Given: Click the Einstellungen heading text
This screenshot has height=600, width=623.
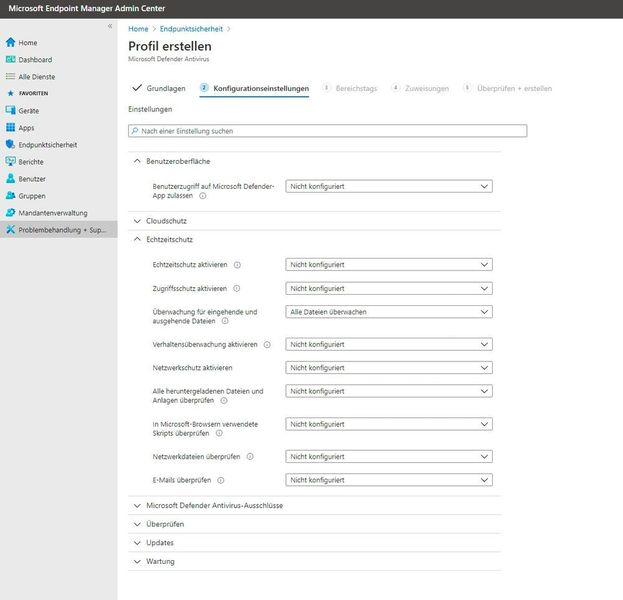Looking at the screenshot, I should (150, 109).
